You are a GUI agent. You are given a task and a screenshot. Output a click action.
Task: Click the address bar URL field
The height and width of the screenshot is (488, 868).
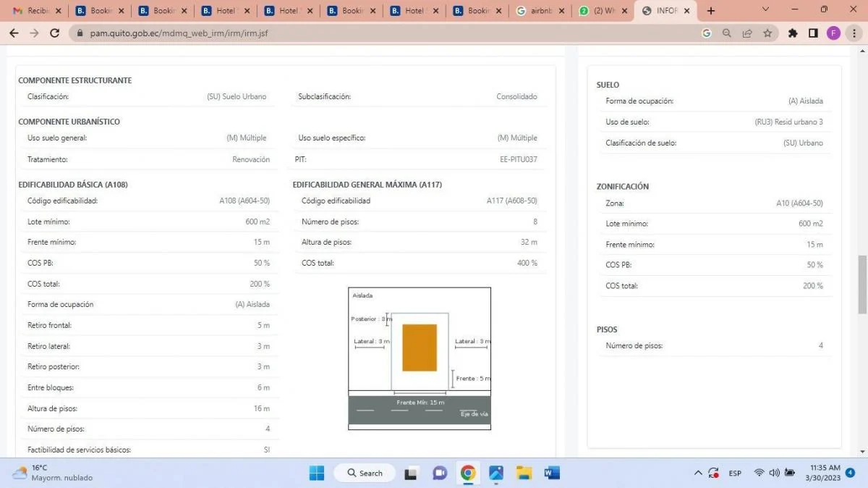click(362, 33)
